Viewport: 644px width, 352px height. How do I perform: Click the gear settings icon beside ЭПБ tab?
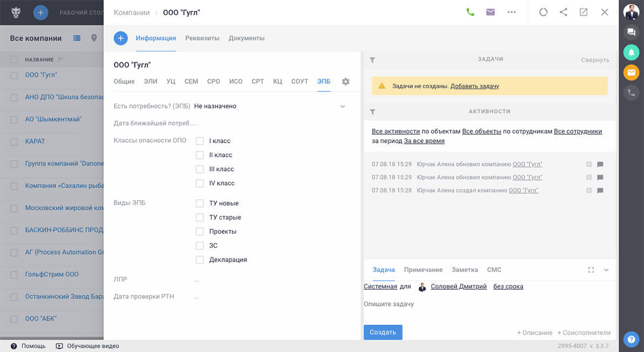346,82
